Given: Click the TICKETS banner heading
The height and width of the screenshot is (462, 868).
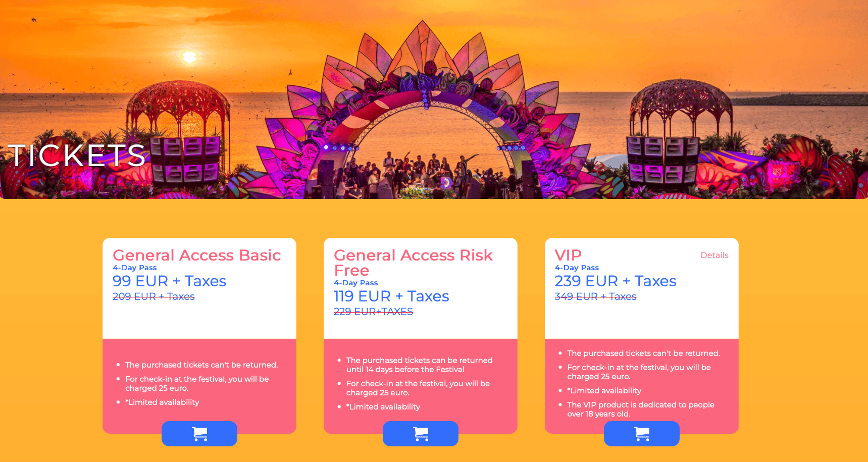Looking at the screenshot, I should (77, 155).
